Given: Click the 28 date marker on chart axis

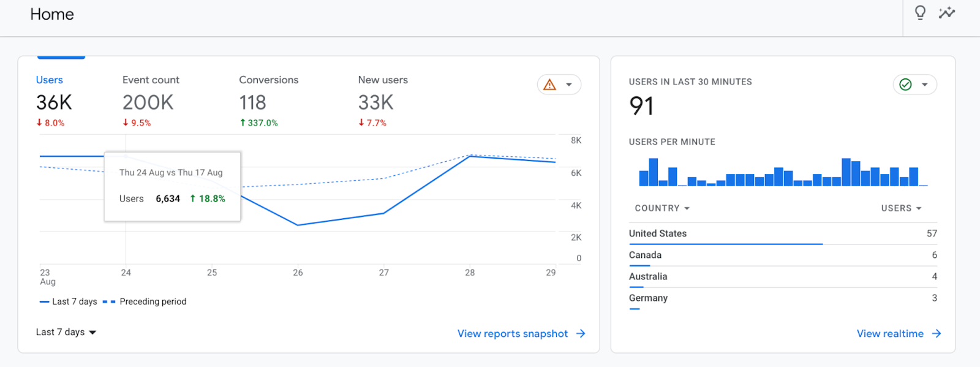Looking at the screenshot, I should (470, 273).
